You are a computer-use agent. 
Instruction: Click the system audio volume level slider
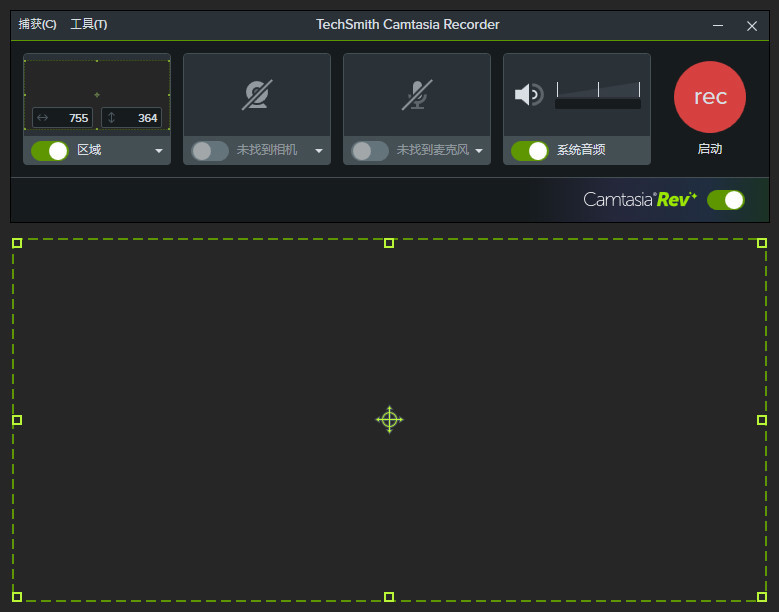pyautogui.click(x=597, y=96)
